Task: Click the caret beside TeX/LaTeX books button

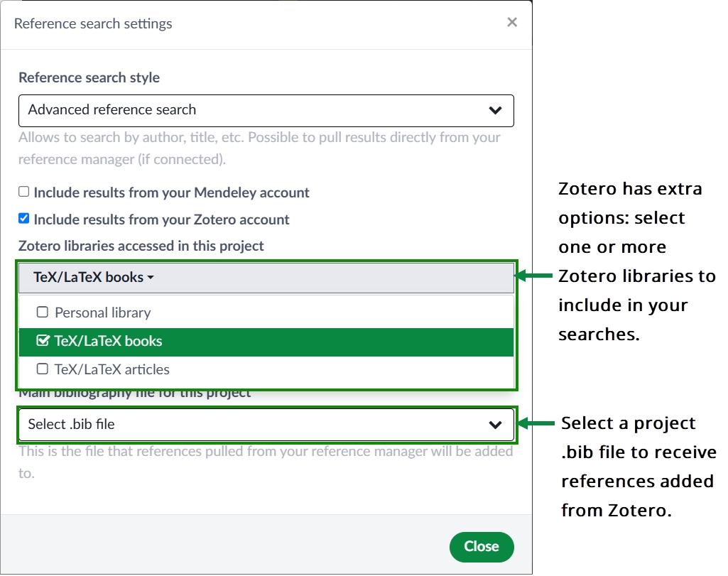Action: (x=151, y=278)
